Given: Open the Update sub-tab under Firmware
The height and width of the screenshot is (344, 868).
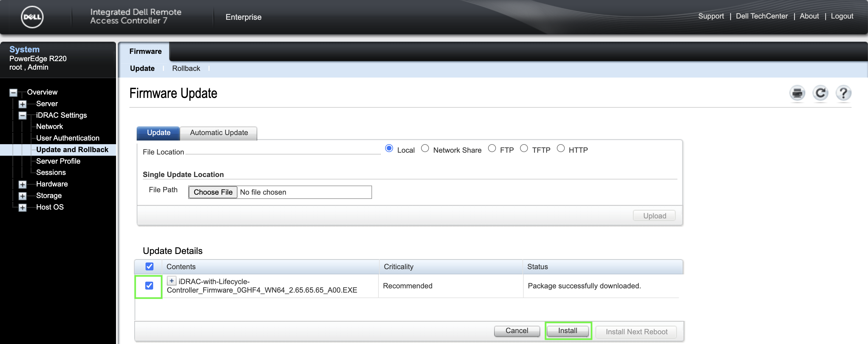Looking at the screenshot, I should [x=142, y=68].
